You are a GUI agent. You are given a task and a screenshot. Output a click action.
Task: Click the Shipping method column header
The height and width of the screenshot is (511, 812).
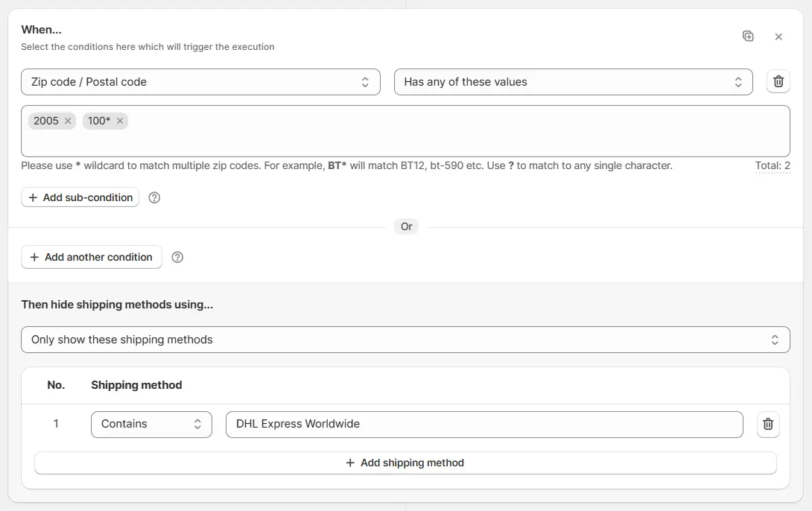tap(136, 385)
